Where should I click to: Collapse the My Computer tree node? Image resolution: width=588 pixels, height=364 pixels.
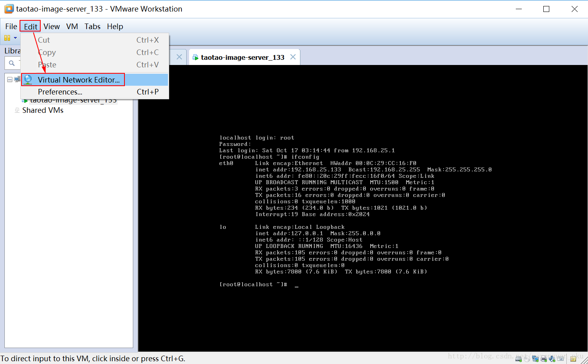(x=10, y=79)
